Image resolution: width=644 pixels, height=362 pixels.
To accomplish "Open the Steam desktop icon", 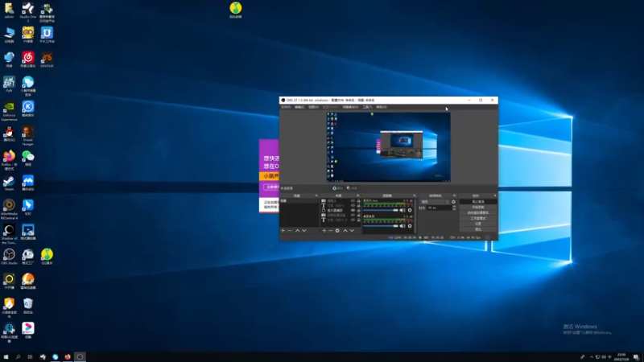I will (9, 183).
